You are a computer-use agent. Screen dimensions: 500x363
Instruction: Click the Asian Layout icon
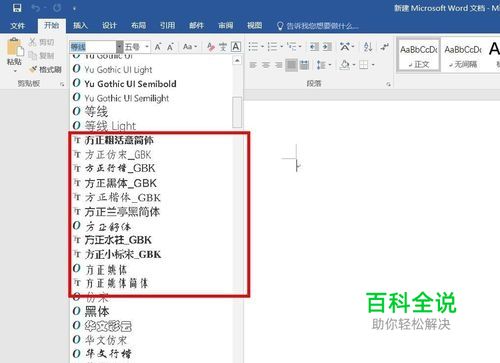[x=345, y=47]
